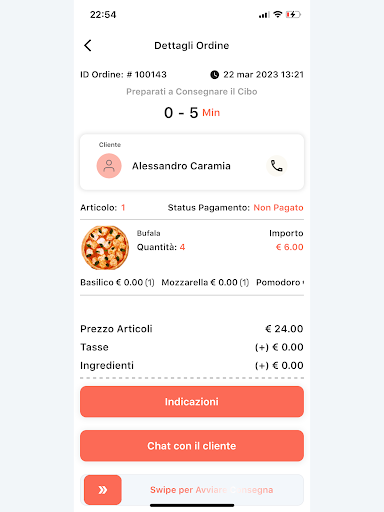
Task: Select the Alessandro Caramia customer name
Action: point(181,166)
